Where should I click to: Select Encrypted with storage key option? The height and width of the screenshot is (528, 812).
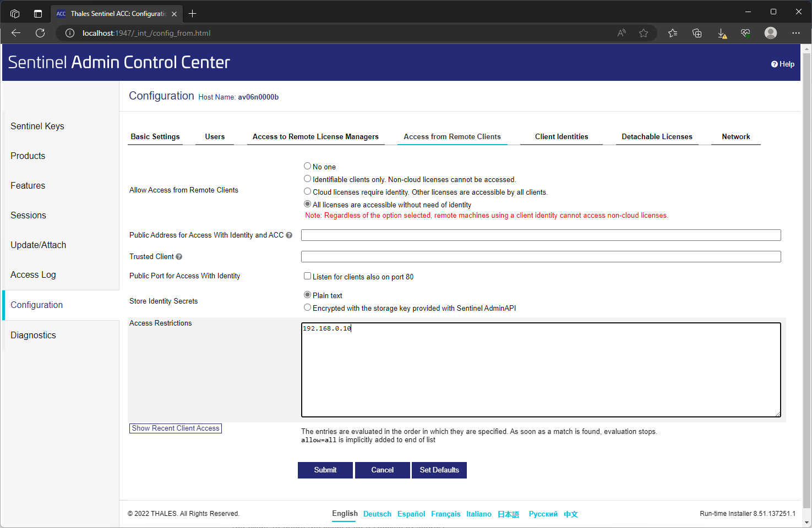click(x=308, y=307)
